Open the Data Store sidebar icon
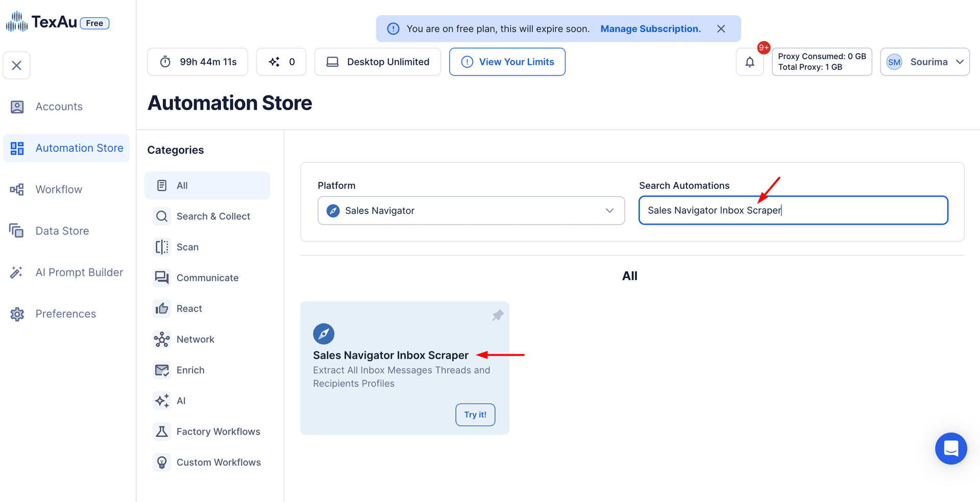The width and height of the screenshot is (980, 502). [x=16, y=231]
